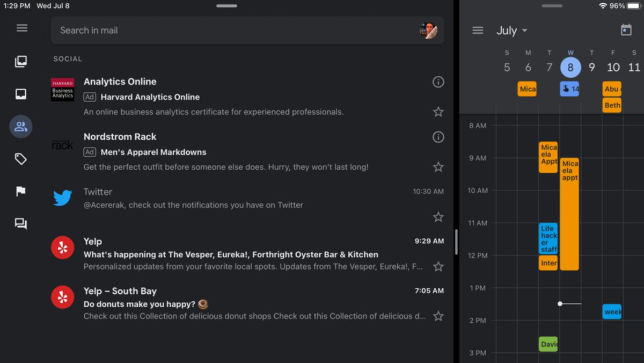Jump to today using calendar icon

(x=626, y=30)
